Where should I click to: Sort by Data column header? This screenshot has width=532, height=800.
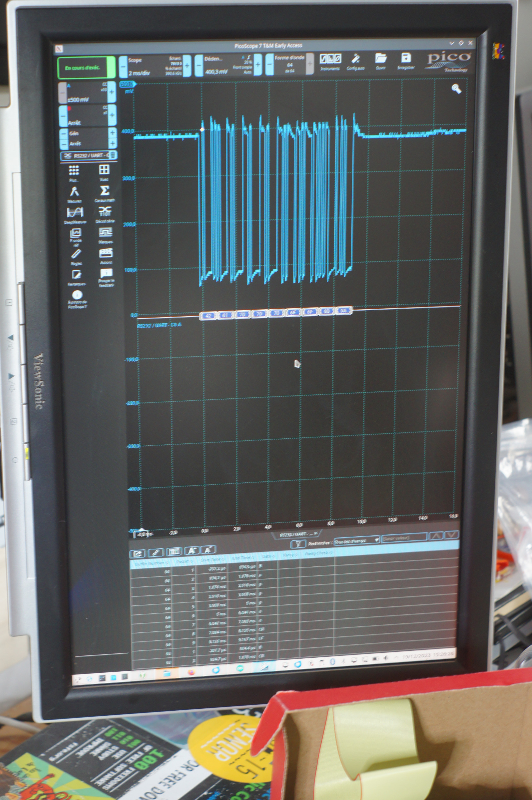268,557
